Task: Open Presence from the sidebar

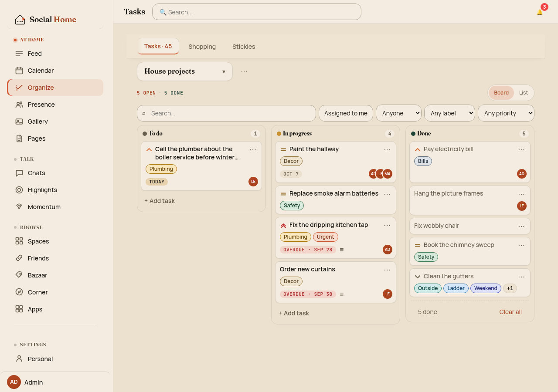Action: click(x=55, y=105)
